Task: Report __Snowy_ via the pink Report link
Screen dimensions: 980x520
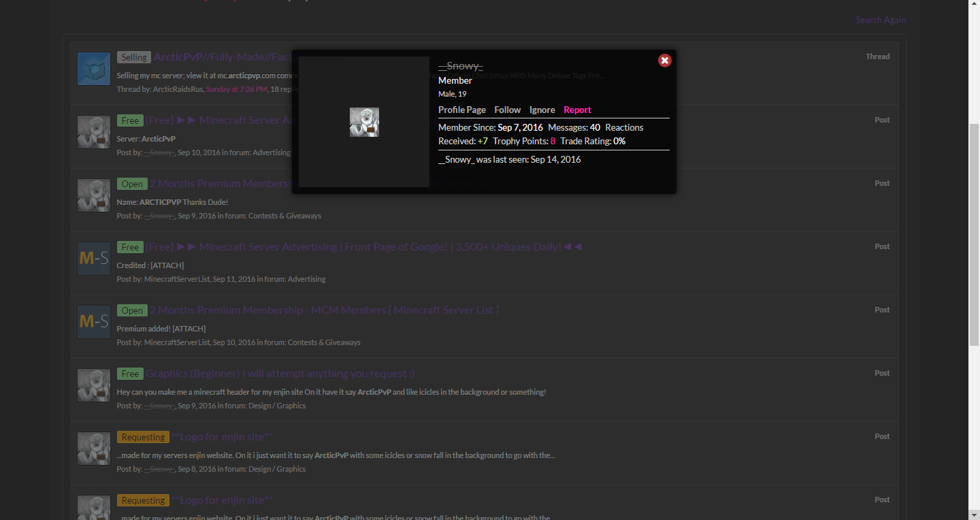Action: pyautogui.click(x=577, y=110)
